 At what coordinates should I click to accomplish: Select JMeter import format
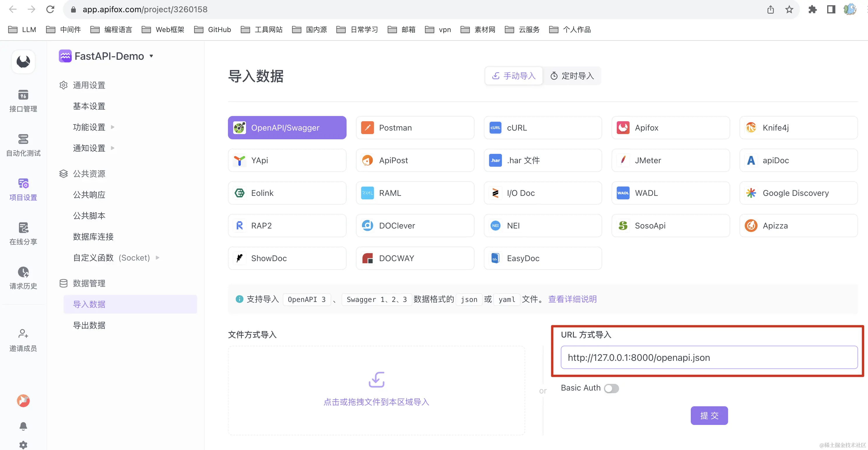(671, 160)
